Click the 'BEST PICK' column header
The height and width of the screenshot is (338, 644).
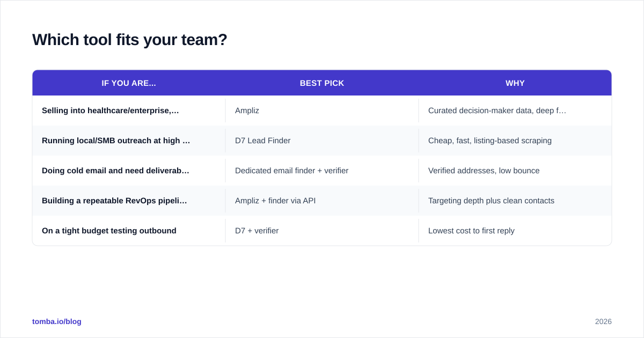pyautogui.click(x=322, y=83)
